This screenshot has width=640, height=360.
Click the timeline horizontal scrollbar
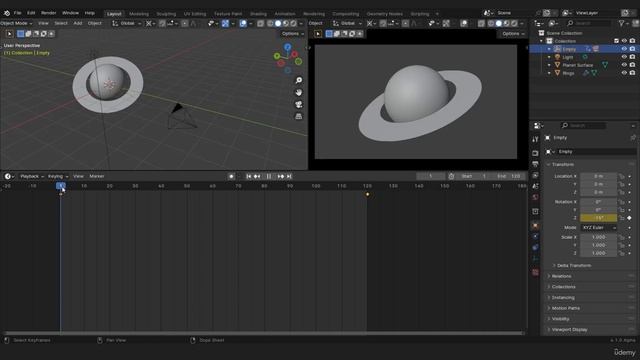click(263, 333)
